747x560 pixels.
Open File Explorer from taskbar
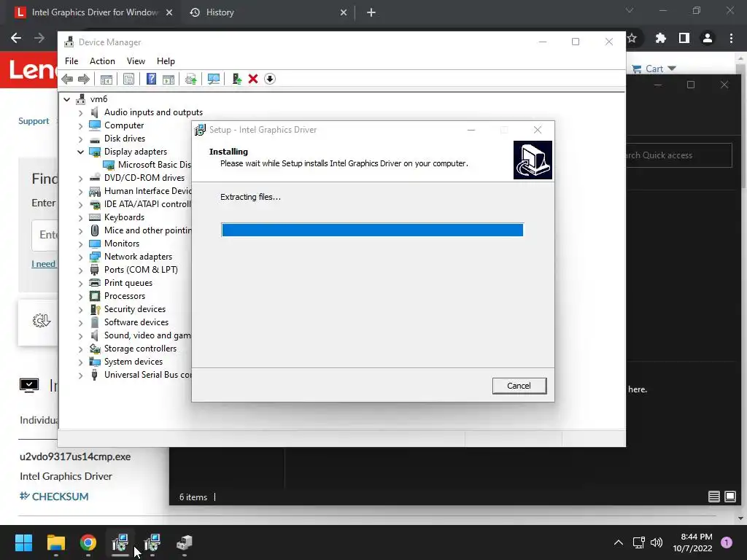pos(55,542)
